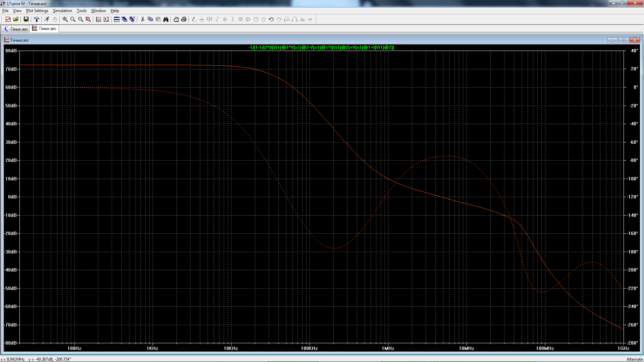Open the Plot Settings menu
Image resolution: width=644 pixels, height=362 pixels.
coord(37,11)
